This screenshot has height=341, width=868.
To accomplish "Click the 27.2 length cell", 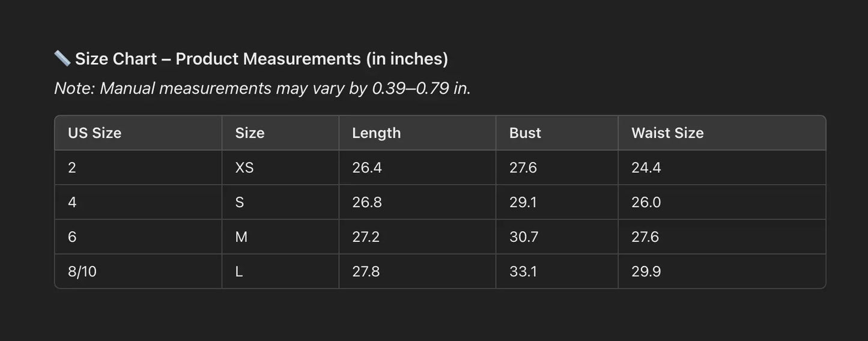I will click(366, 237).
